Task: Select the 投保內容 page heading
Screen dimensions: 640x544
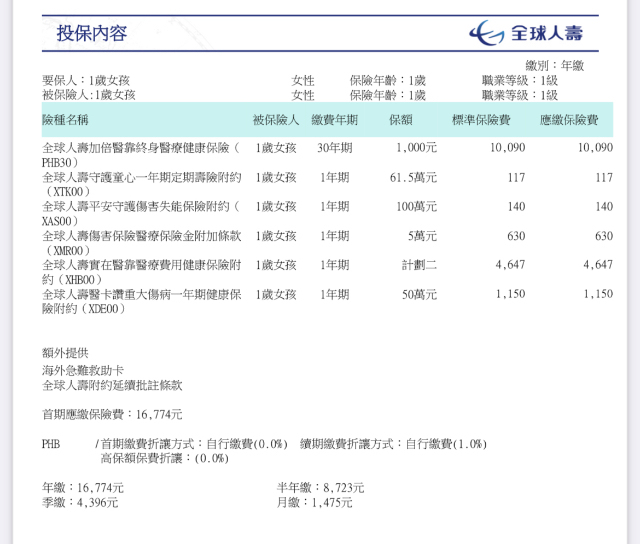Action: (x=92, y=33)
